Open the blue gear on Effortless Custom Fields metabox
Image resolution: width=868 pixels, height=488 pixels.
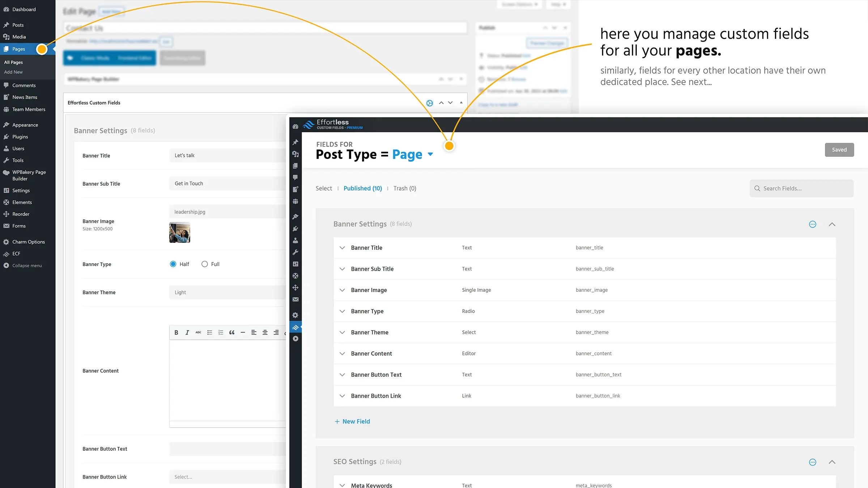pos(429,103)
